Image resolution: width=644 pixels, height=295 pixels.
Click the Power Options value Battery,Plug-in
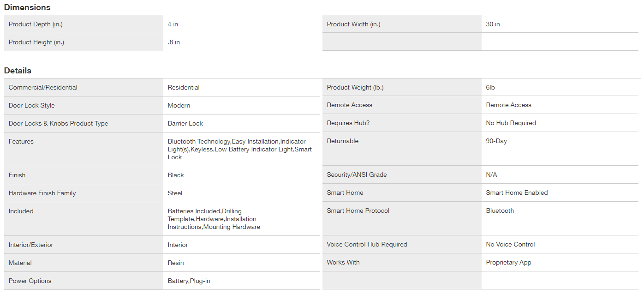click(x=189, y=281)
